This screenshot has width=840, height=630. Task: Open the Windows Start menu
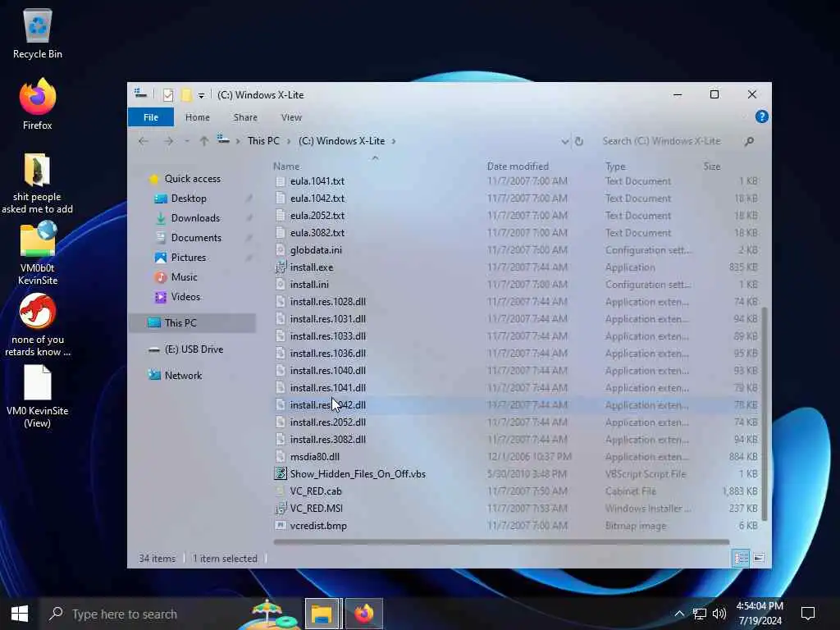(20, 614)
